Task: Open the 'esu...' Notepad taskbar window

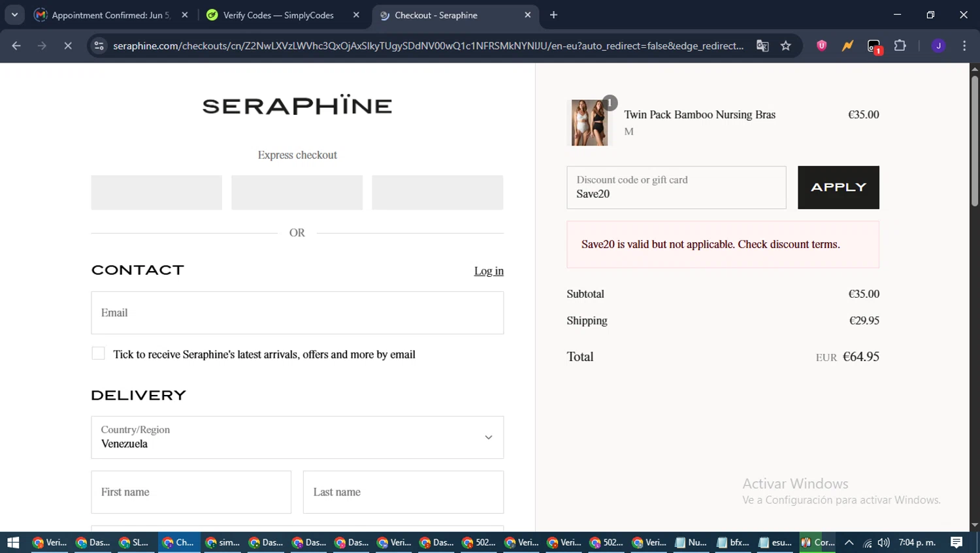Action: 776,543
